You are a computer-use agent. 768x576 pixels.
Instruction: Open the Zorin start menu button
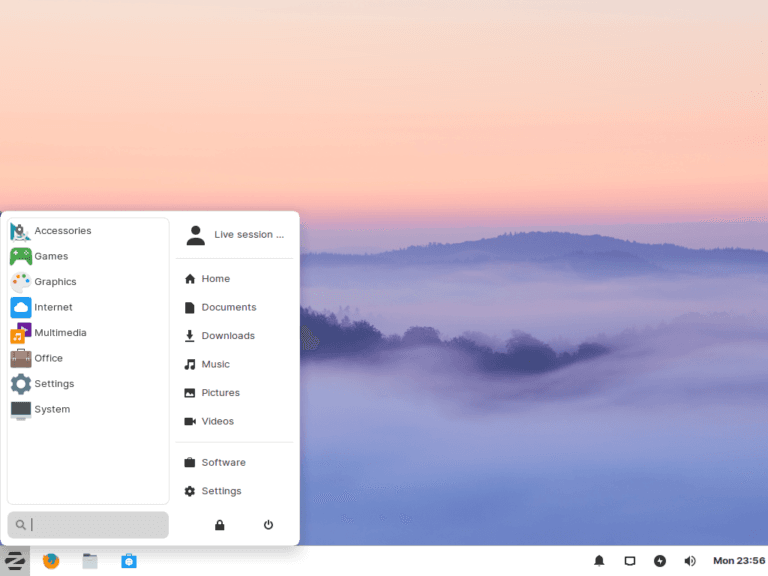pos(15,561)
